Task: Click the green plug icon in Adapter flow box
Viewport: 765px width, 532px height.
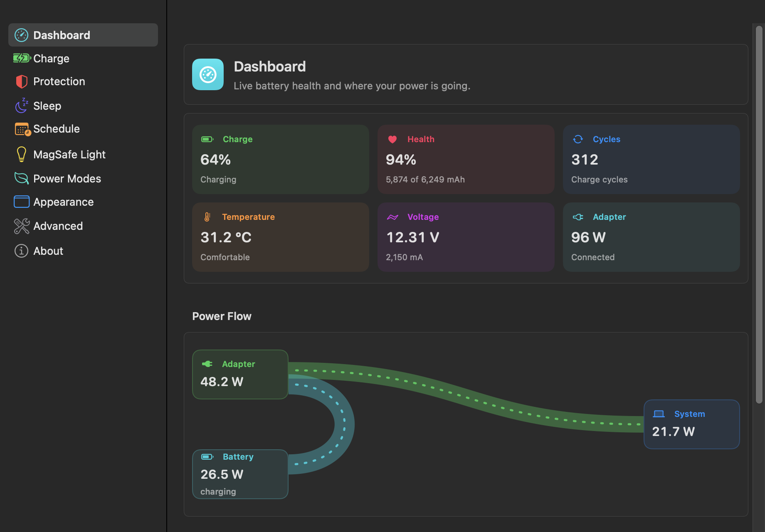Action: [x=207, y=364]
